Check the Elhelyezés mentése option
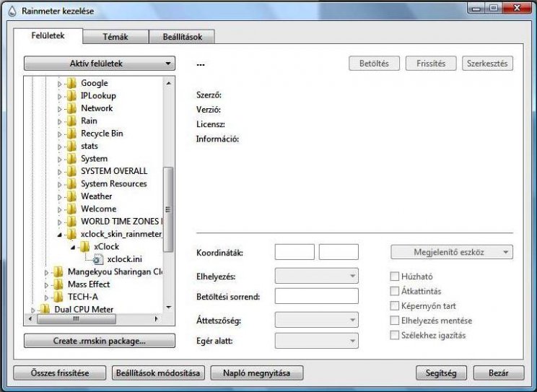 395,321
